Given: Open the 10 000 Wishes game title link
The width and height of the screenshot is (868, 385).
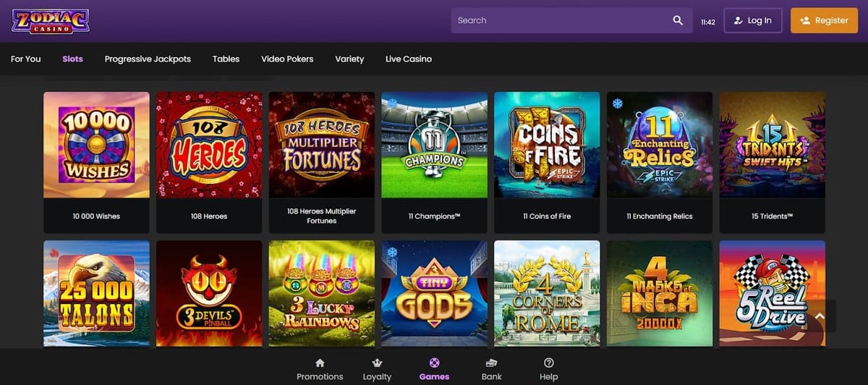Looking at the screenshot, I should (96, 216).
